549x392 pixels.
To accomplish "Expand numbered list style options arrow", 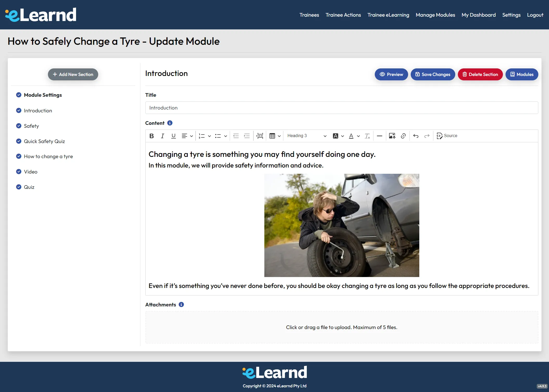I will 209,136.
